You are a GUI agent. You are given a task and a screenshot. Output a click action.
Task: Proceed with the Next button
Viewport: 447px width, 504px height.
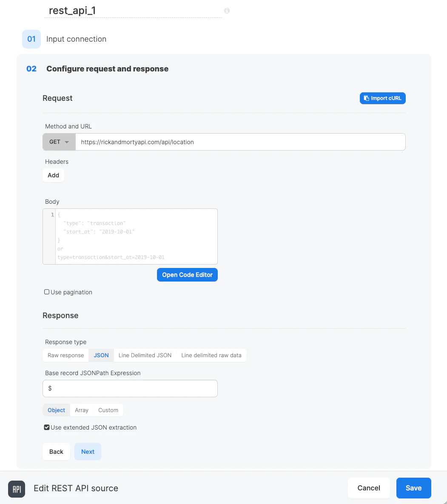(x=88, y=451)
